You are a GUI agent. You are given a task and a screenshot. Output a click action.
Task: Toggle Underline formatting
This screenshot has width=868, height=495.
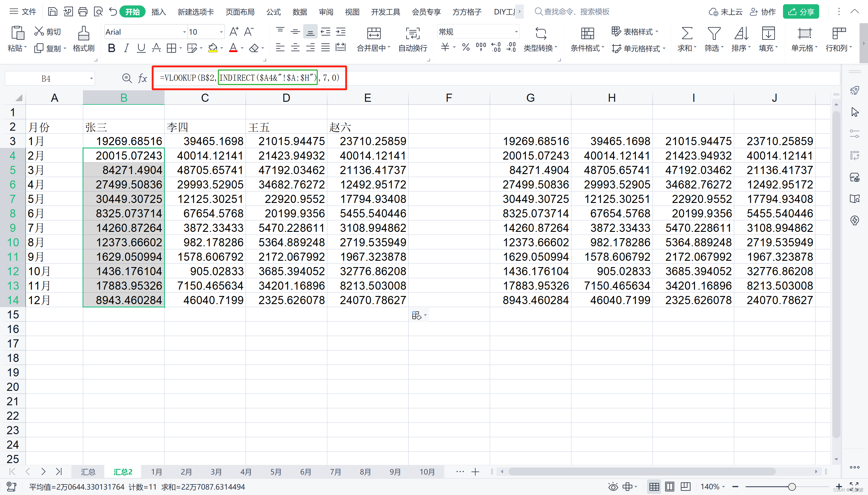click(141, 48)
